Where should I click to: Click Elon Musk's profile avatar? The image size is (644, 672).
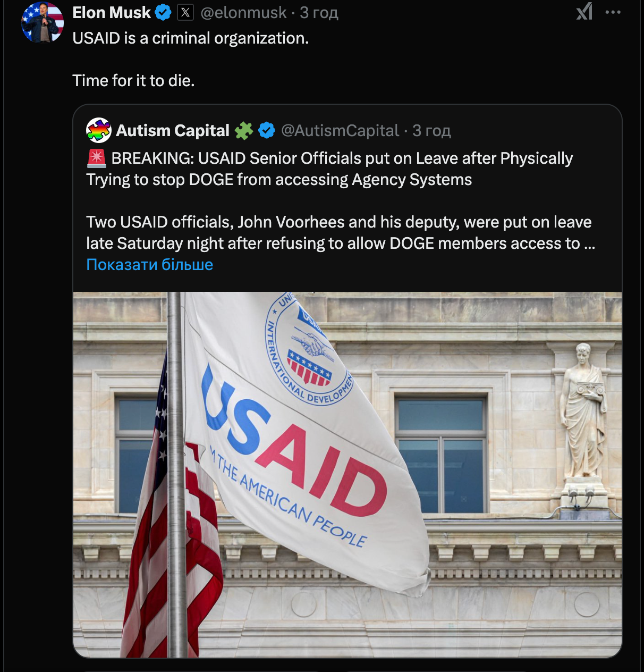(x=43, y=22)
